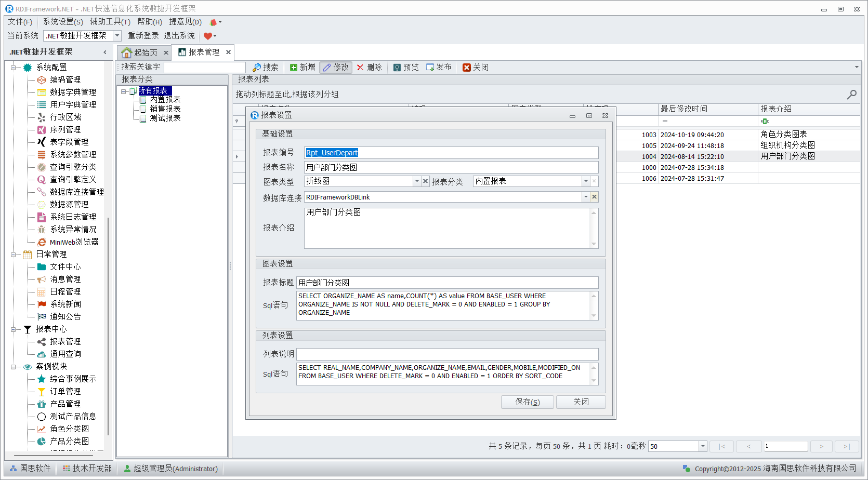Image resolution: width=868 pixels, height=480 pixels.
Task: Click the 关闭 button in dialog footer
Action: pyautogui.click(x=581, y=402)
